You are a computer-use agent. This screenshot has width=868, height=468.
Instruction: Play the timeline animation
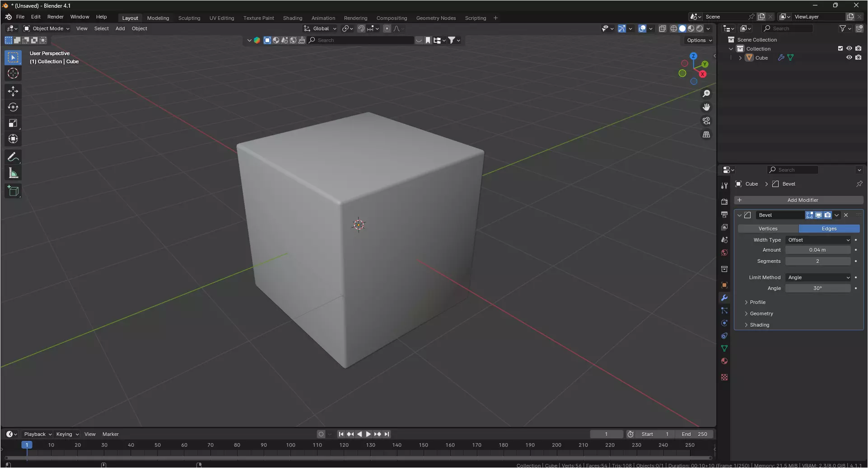[x=369, y=434]
